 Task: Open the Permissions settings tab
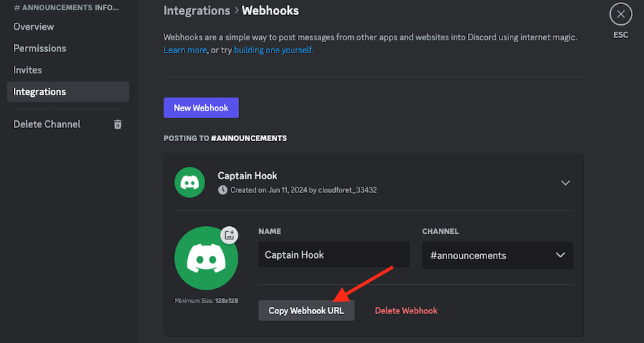pos(40,48)
